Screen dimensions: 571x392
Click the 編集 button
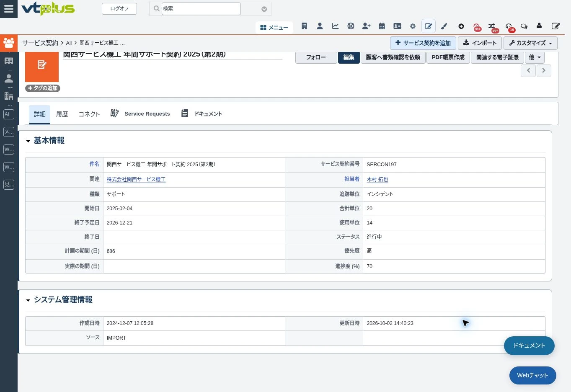pos(349,57)
